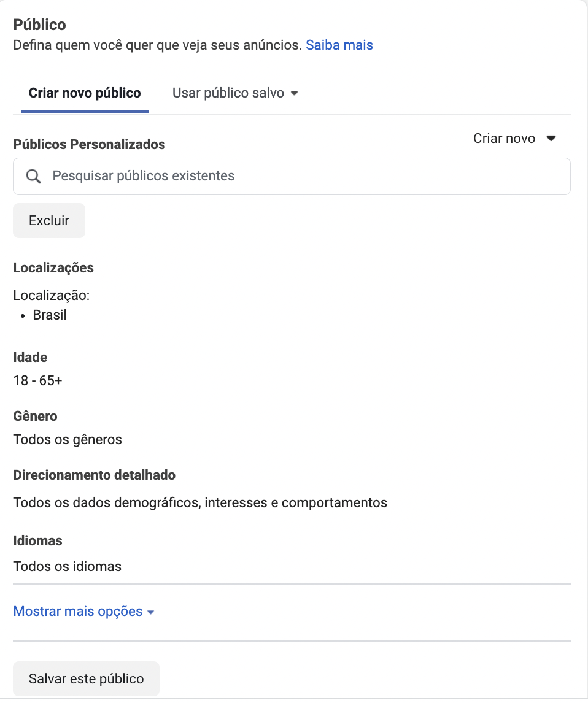Open the Criar novo dropdown
The height and width of the screenshot is (703, 588).
click(514, 139)
